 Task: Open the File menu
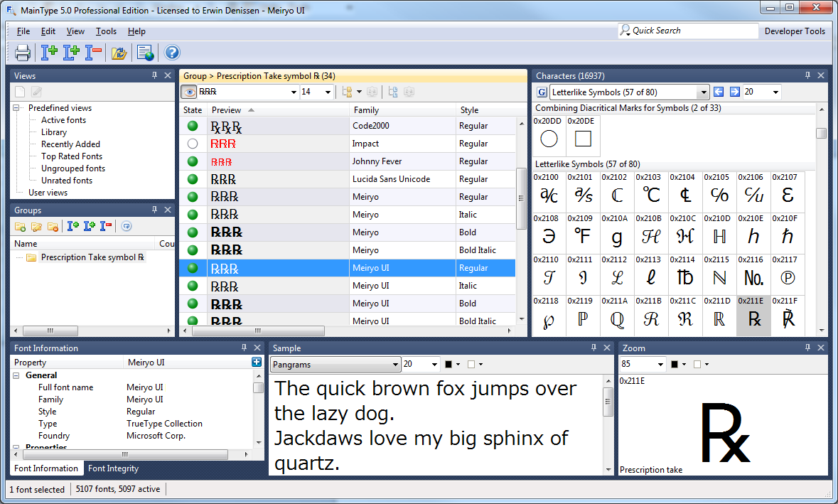[x=23, y=31]
